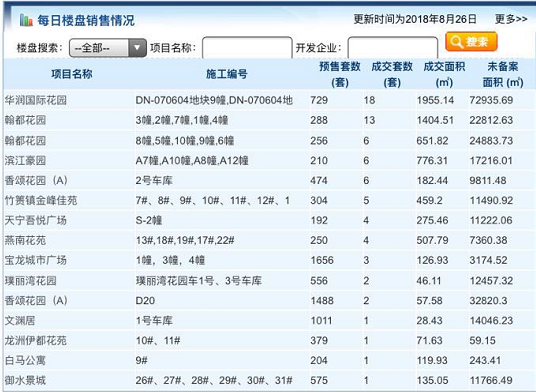
Task: Click the 施工编号 column header
Action: point(227,74)
